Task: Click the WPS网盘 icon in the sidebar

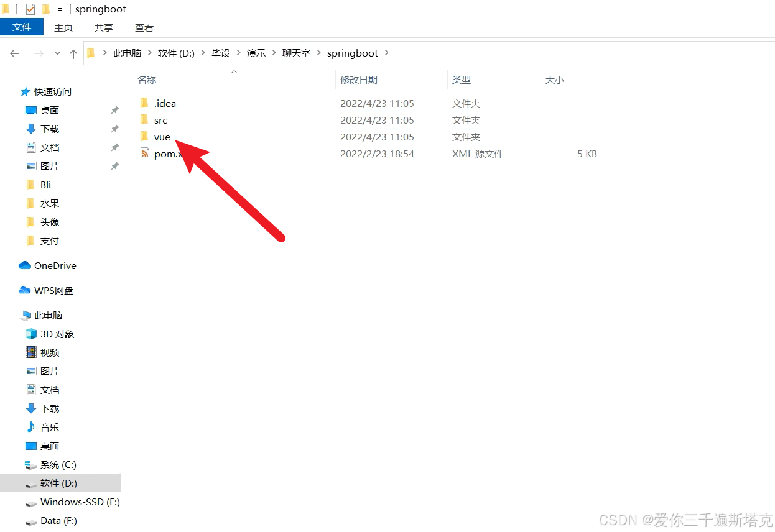Action: tap(24, 290)
